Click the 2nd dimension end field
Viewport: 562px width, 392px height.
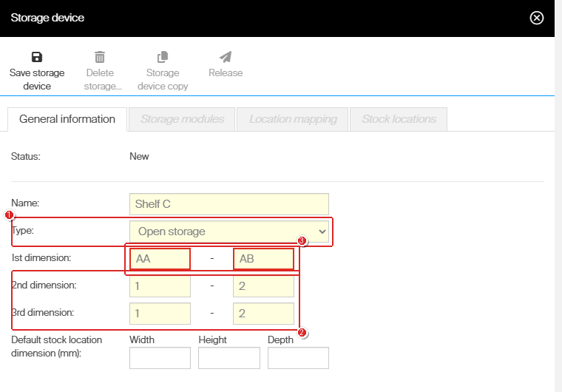click(263, 285)
